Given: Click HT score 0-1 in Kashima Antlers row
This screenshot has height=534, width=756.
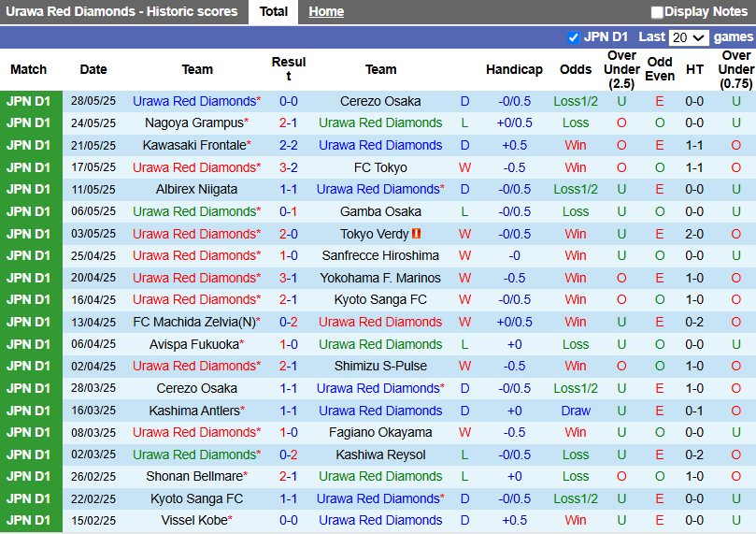Looking at the screenshot, I should coord(694,411).
